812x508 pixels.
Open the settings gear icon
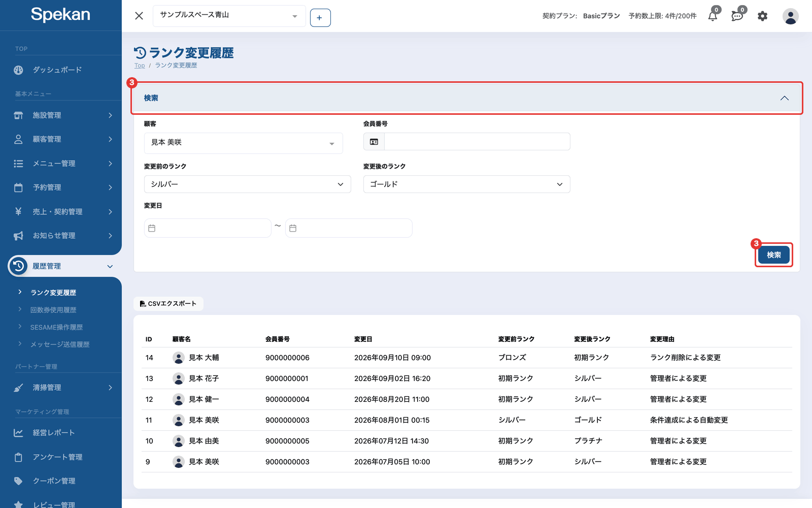[762, 16]
